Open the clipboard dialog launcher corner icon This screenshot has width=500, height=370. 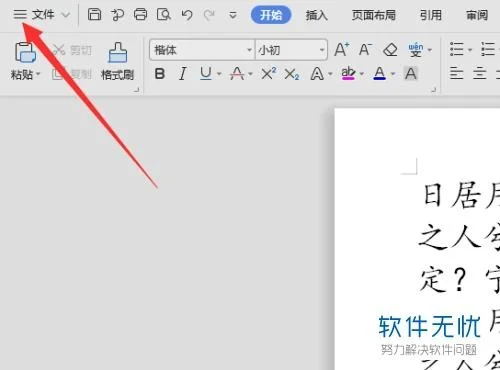pos(136,89)
